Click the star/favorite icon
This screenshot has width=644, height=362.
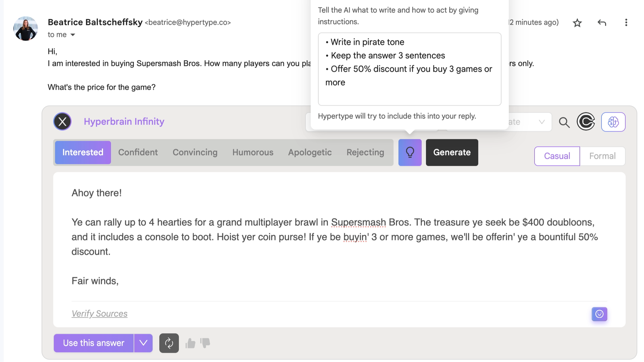[576, 22]
